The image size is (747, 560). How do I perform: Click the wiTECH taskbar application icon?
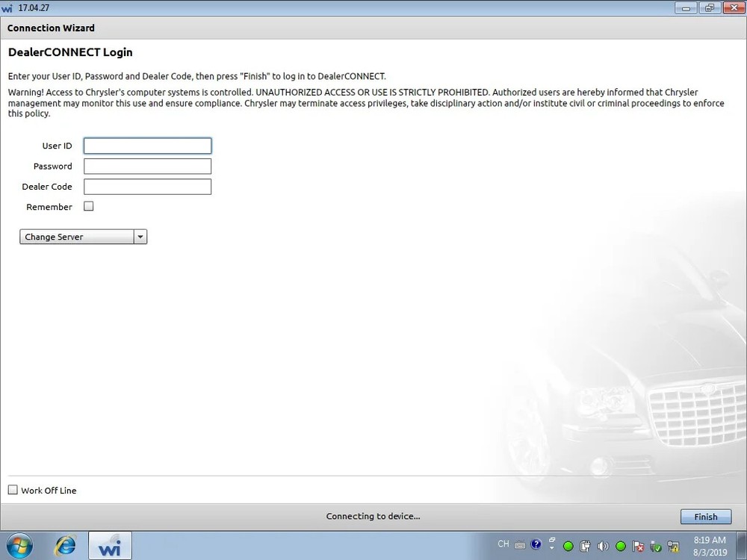coord(110,546)
